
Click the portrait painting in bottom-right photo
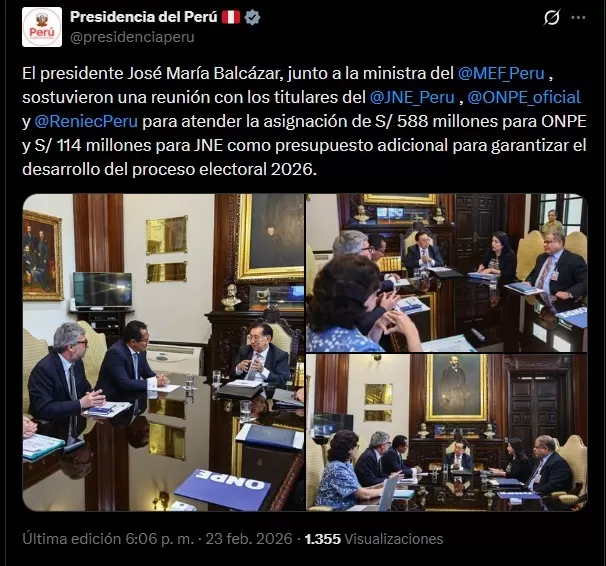point(456,388)
